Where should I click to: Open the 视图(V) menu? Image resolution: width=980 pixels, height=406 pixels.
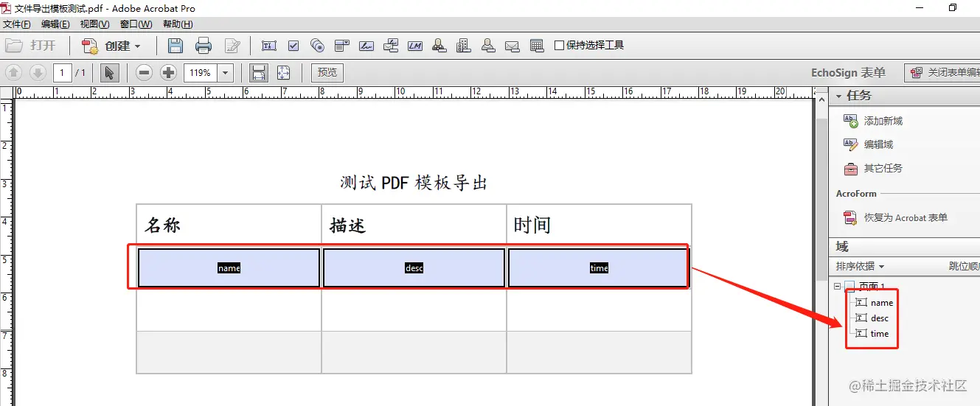click(94, 24)
